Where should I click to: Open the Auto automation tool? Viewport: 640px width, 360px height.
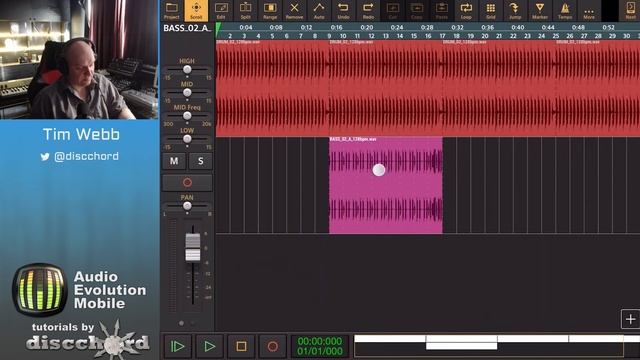(x=319, y=11)
